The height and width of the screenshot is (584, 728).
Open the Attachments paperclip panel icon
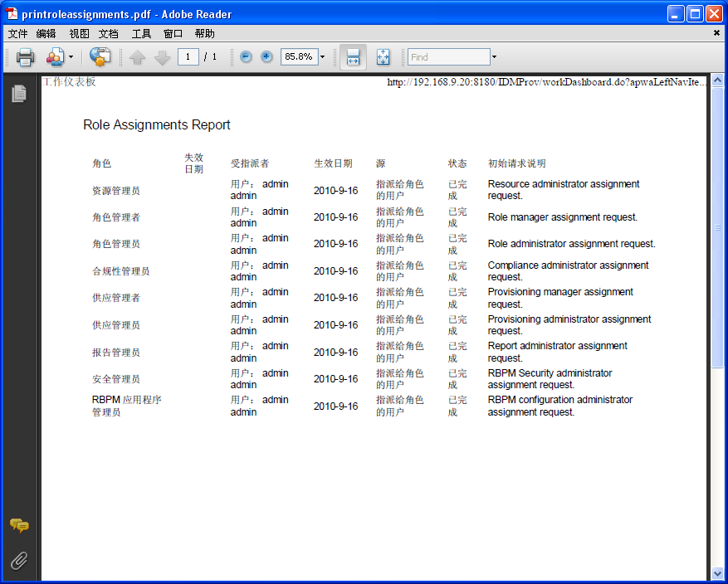[19, 560]
